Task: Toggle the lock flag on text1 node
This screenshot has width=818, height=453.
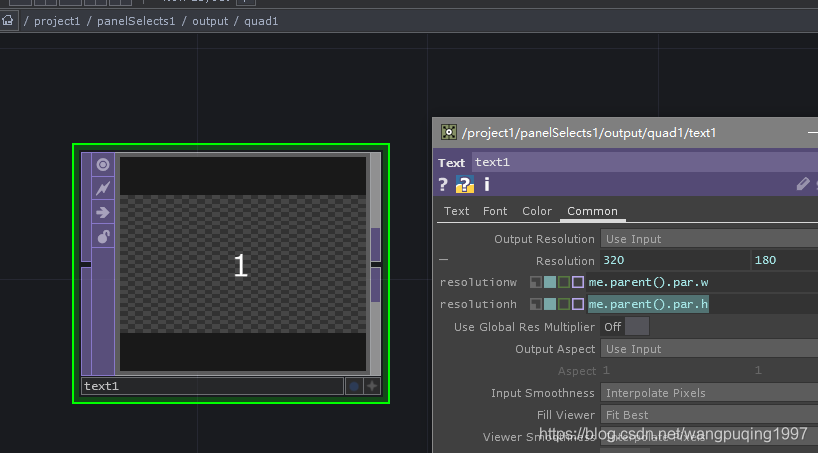Action: [x=103, y=236]
